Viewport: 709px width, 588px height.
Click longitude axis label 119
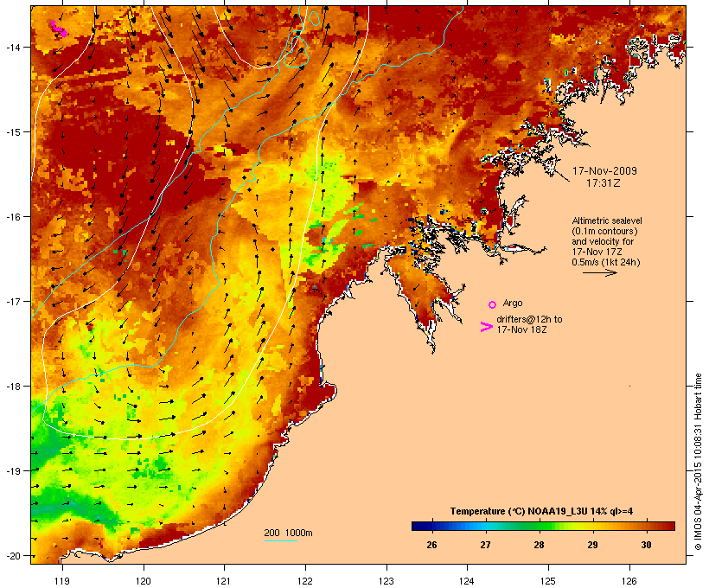point(62,581)
